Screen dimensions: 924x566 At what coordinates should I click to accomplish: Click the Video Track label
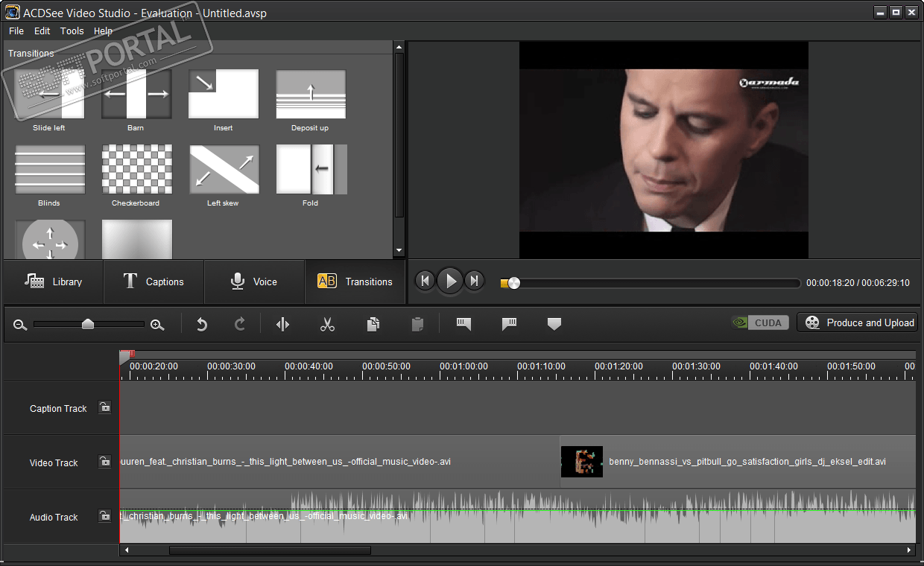coord(54,463)
